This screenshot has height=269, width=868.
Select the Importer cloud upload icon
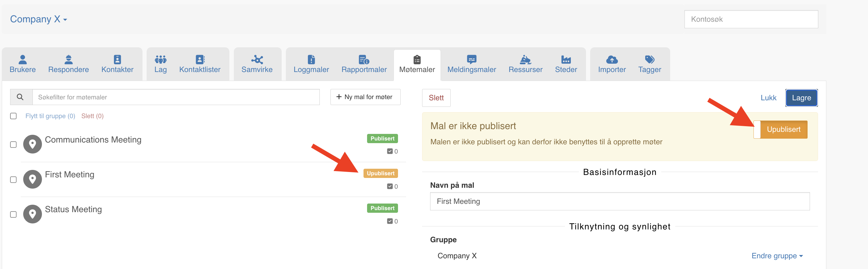point(612,60)
